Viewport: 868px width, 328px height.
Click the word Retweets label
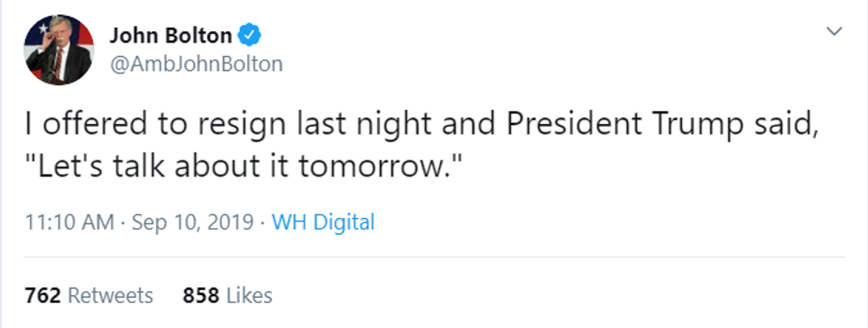click(x=110, y=295)
